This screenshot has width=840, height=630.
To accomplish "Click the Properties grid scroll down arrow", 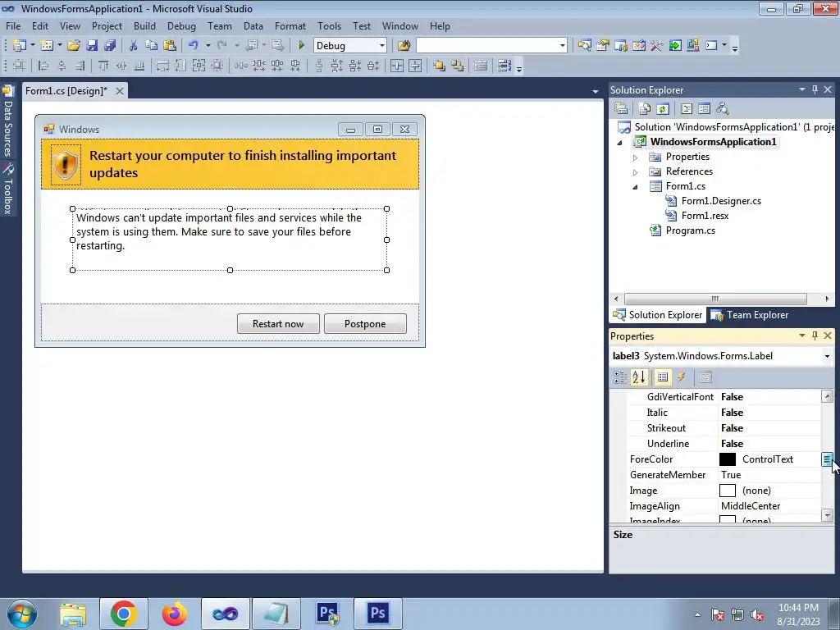I will point(827,515).
